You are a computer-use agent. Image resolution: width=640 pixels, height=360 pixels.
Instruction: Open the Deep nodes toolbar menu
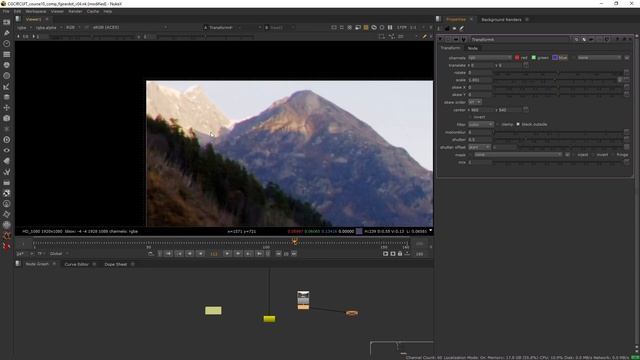click(7, 140)
